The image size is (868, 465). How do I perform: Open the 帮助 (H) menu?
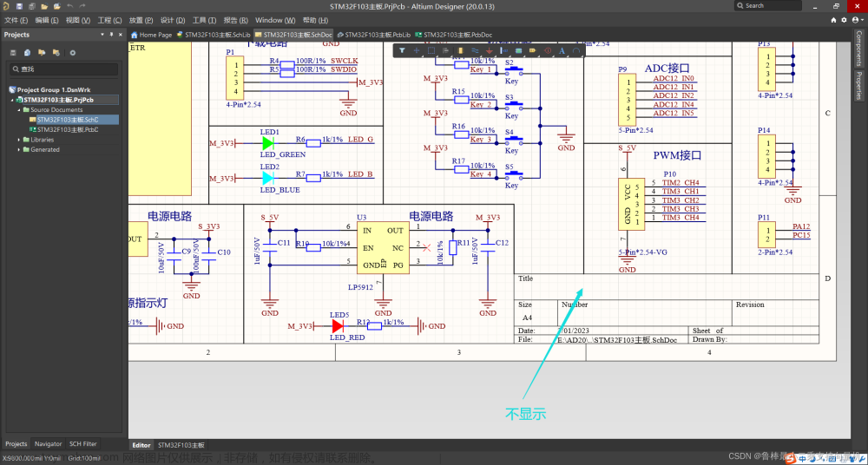pyautogui.click(x=316, y=20)
